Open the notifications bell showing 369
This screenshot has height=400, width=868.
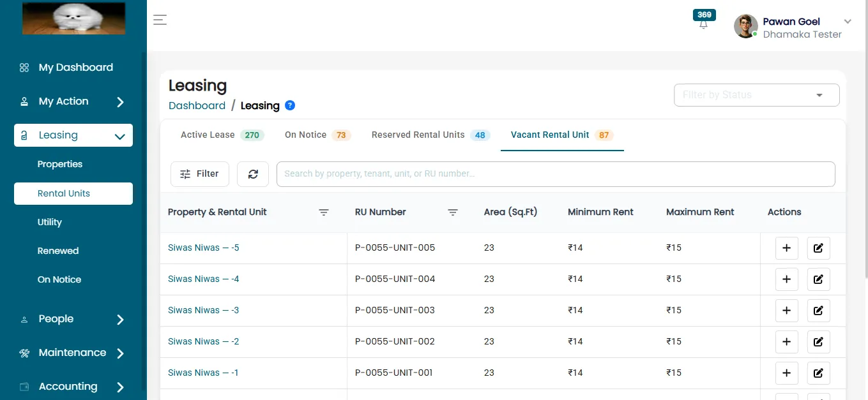(703, 24)
